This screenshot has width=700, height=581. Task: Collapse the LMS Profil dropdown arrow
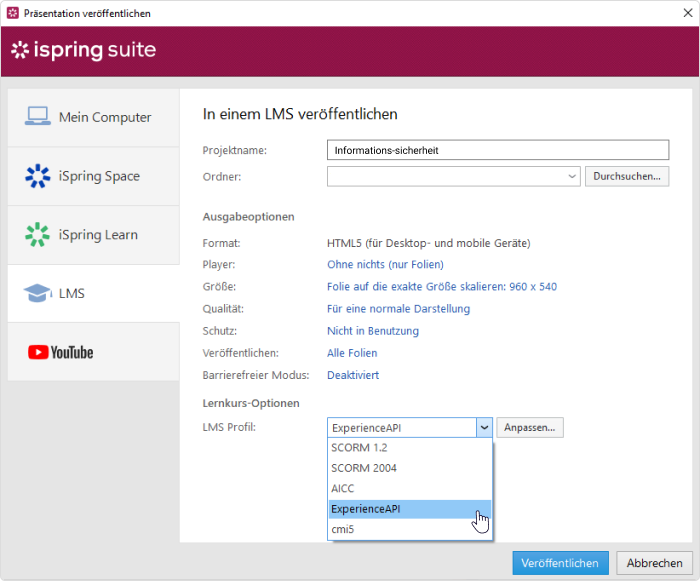[484, 428]
